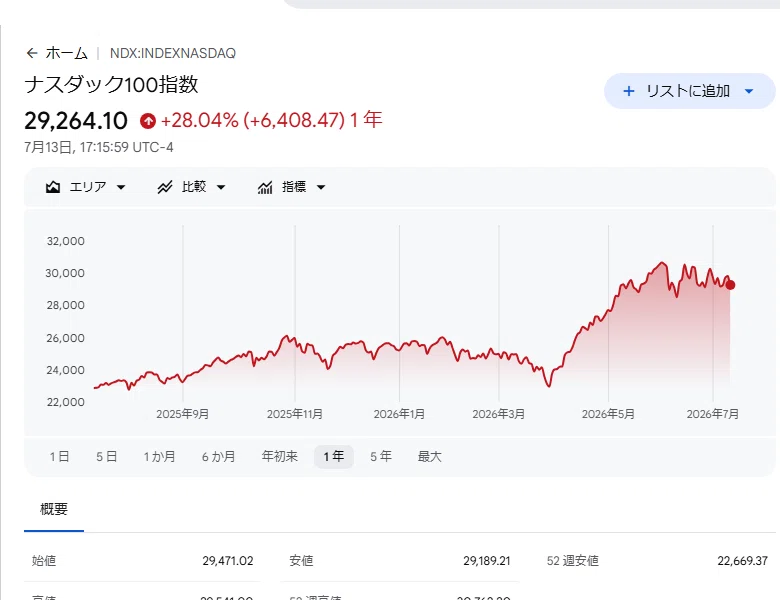780x600 pixels.
Task: Select the 最大 range
Action: pos(430,456)
